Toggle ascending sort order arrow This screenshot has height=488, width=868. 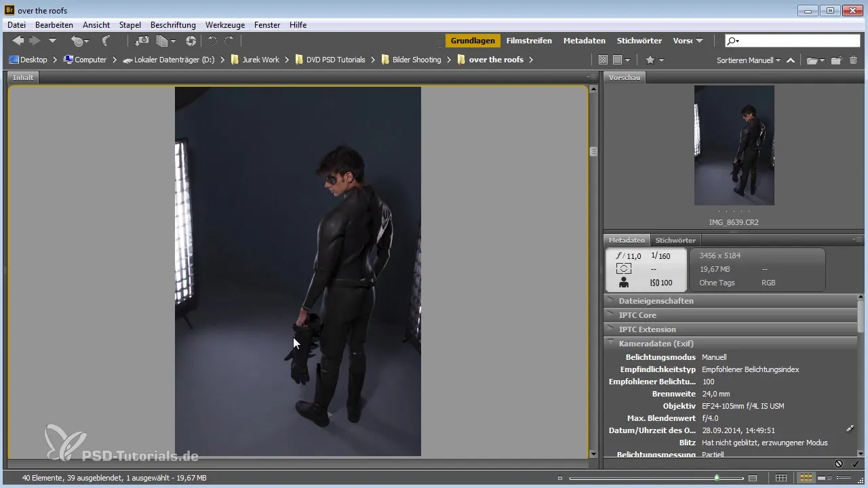[791, 60]
